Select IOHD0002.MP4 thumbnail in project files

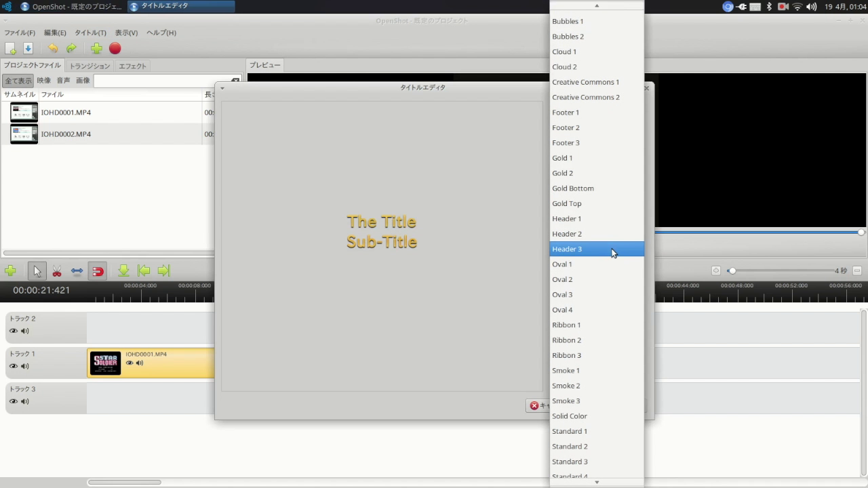coord(24,134)
